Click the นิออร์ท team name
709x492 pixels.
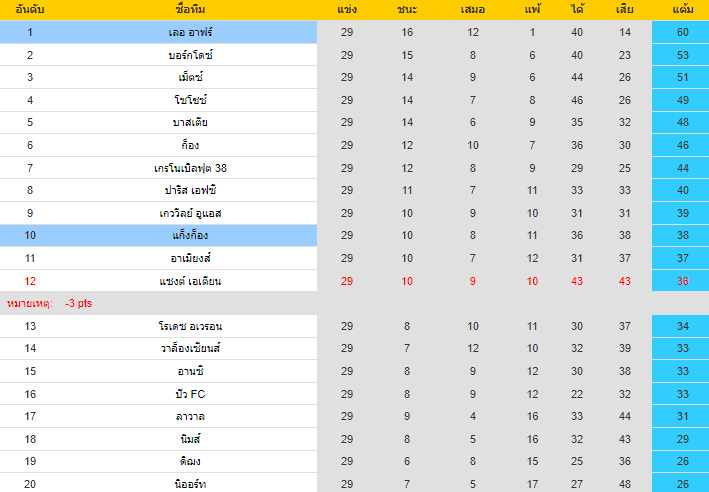190,484
